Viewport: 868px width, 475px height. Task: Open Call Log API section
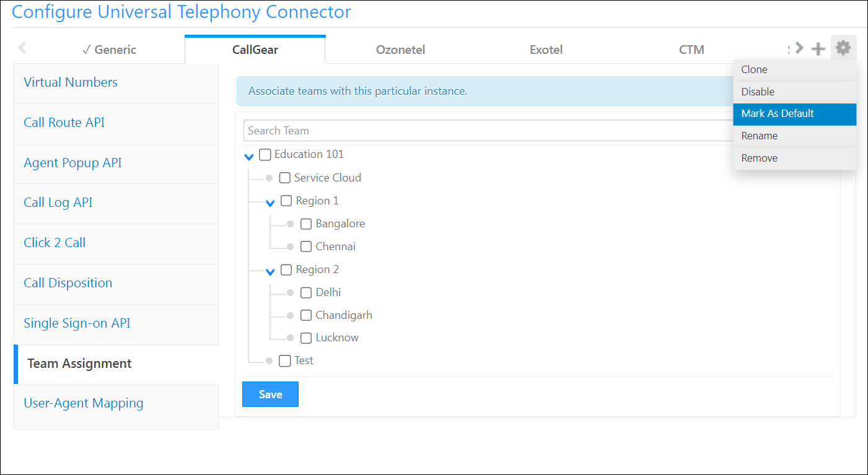click(116, 203)
